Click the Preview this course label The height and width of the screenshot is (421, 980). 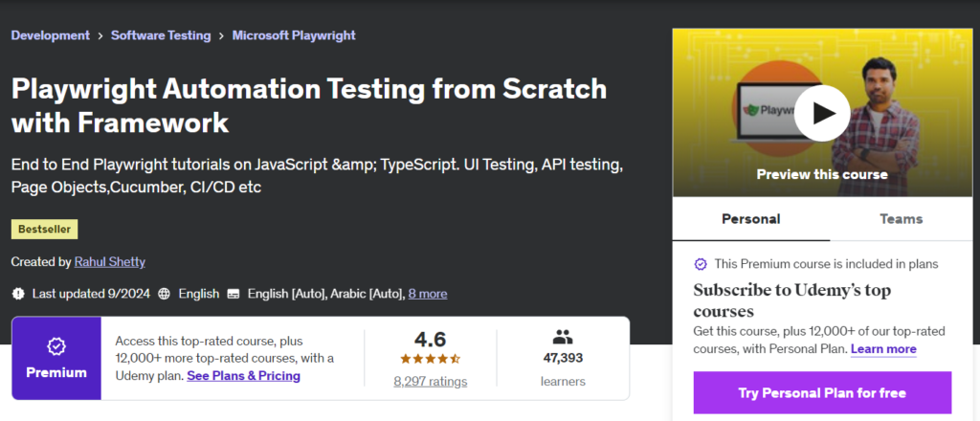coord(822,174)
